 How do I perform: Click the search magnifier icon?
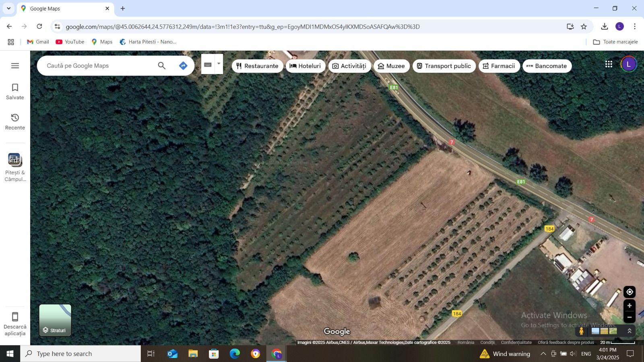tap(161, 65)
